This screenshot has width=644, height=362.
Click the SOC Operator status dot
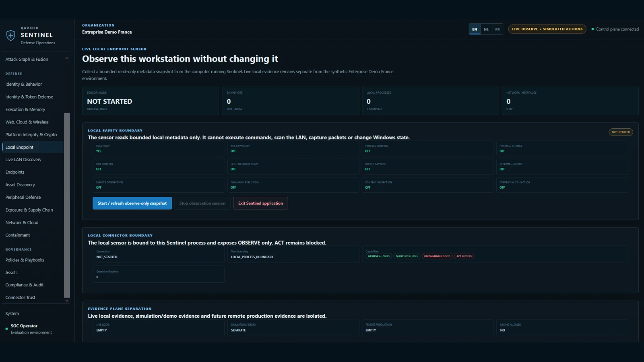6,329
